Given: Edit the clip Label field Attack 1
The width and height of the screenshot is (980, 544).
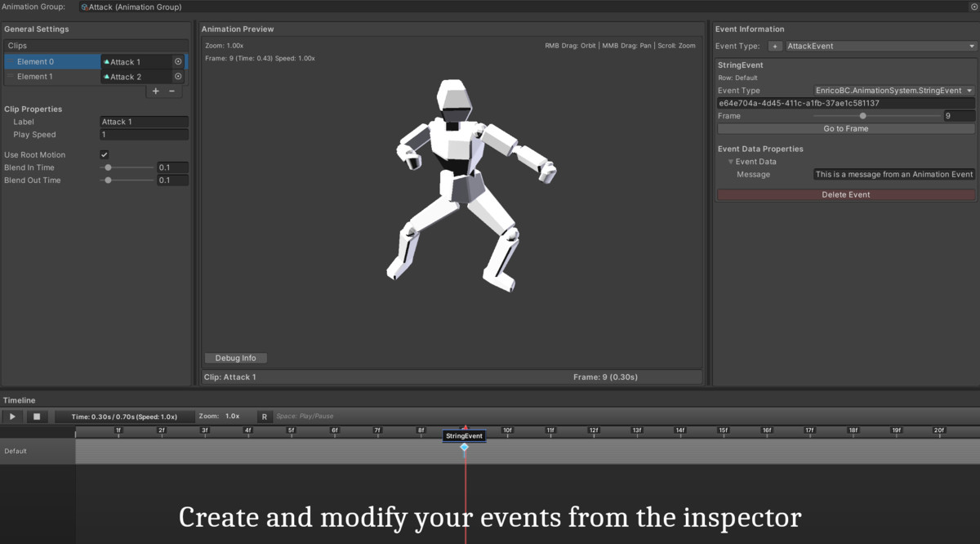Looking at the screenshot, I should [x=144, y=122].
